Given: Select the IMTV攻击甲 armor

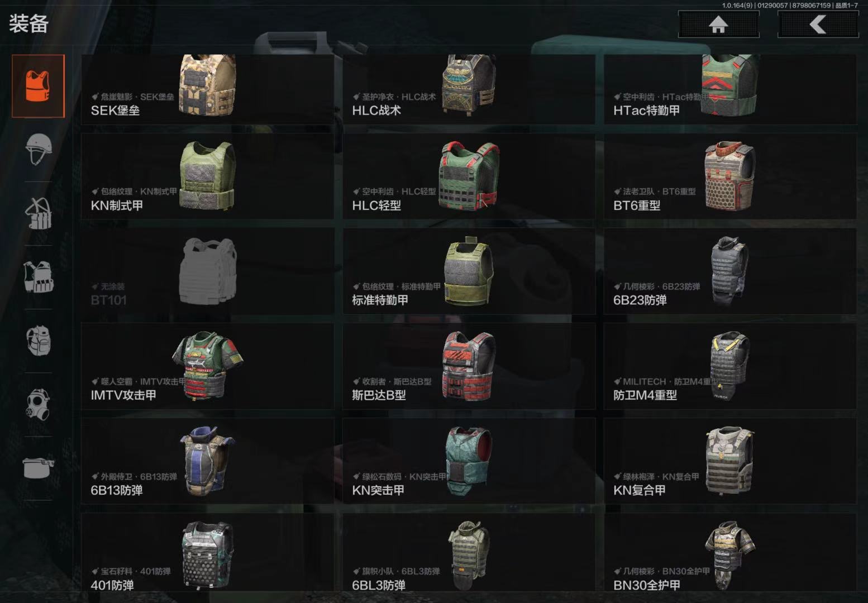Looking at the screenshot, I should coord(208,366).
